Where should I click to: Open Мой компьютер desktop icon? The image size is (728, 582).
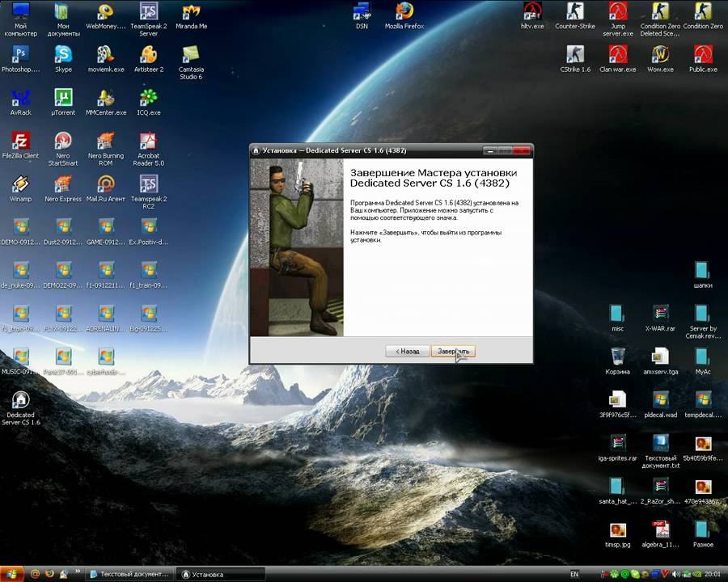[20, 19]
